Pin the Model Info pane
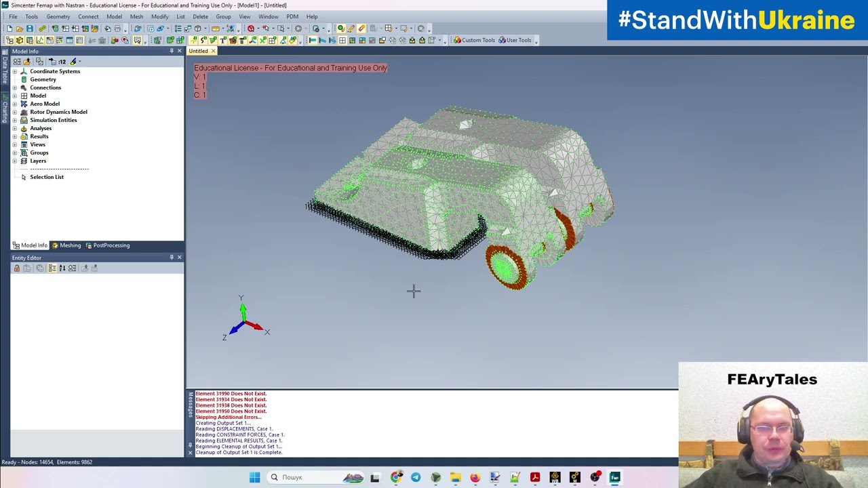Viewport: 868px width, 488px height. pos(172,51)
